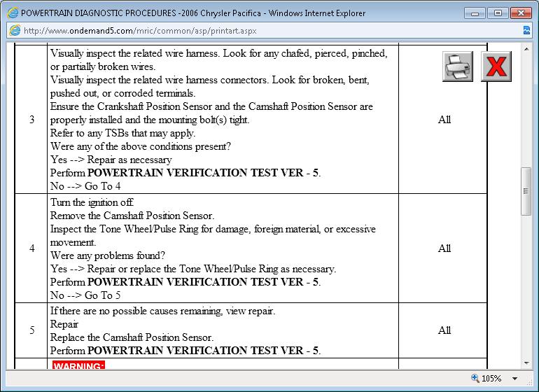Click the red WARNING label
The width and height of the screenshot is (539, 392).
78,365
